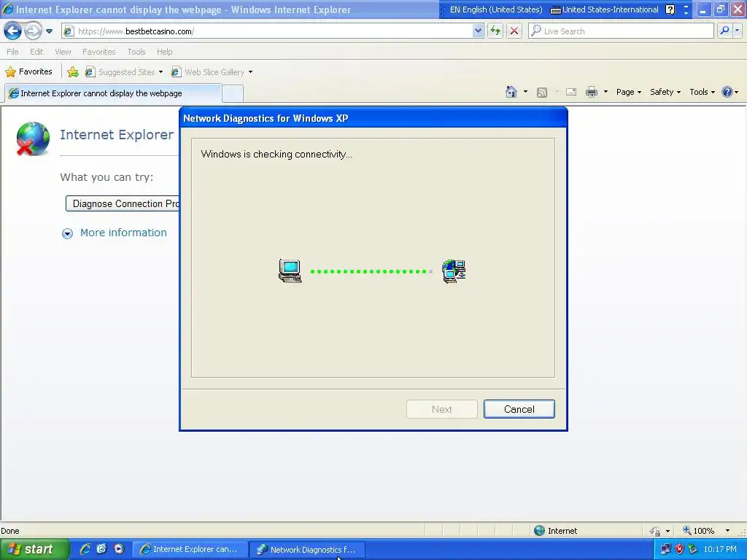This screenshot has width=747, height=560.
Task: Click the network globe computers icon
Action: coord(454,271)
